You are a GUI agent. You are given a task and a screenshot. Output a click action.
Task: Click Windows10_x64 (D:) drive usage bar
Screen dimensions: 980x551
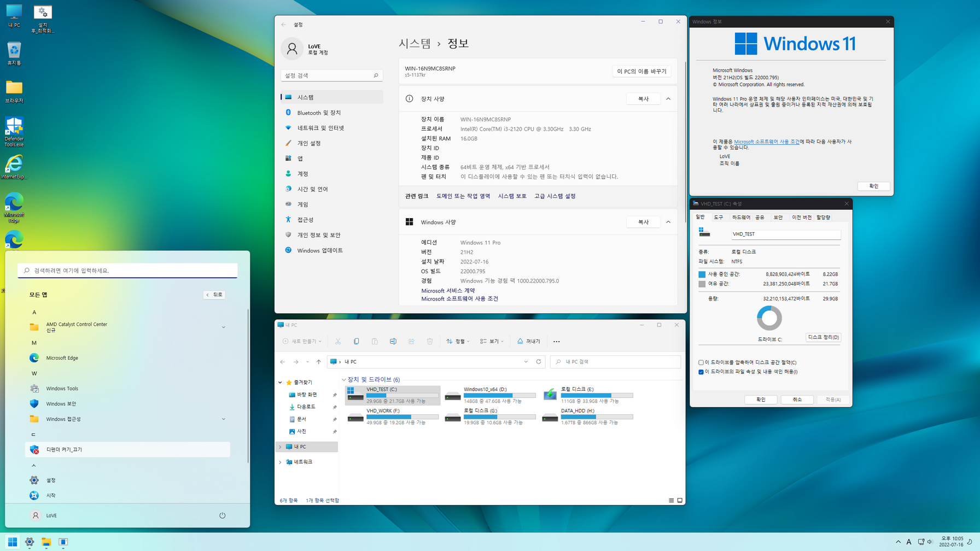[x=499, y=395]
